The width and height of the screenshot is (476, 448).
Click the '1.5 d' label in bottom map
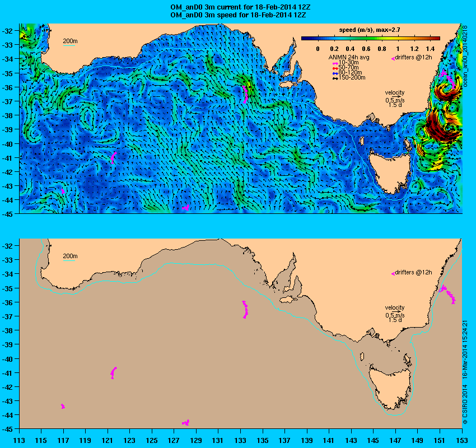[395, 320]
